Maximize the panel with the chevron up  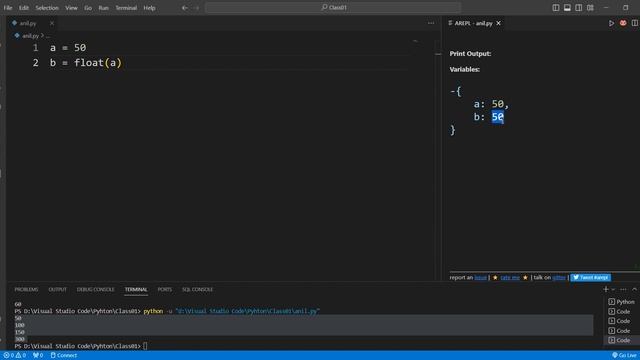click(635, 289)
